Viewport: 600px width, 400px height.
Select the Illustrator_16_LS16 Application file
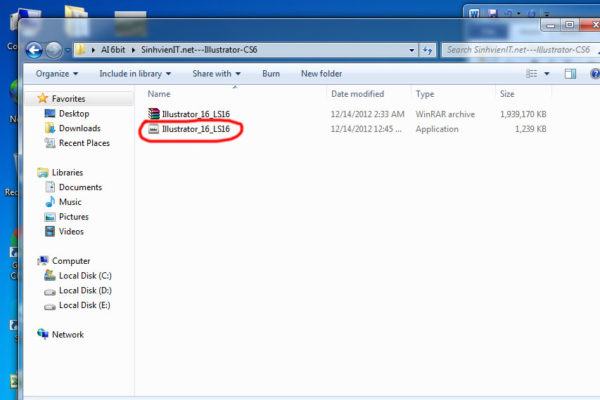(195, 129)
